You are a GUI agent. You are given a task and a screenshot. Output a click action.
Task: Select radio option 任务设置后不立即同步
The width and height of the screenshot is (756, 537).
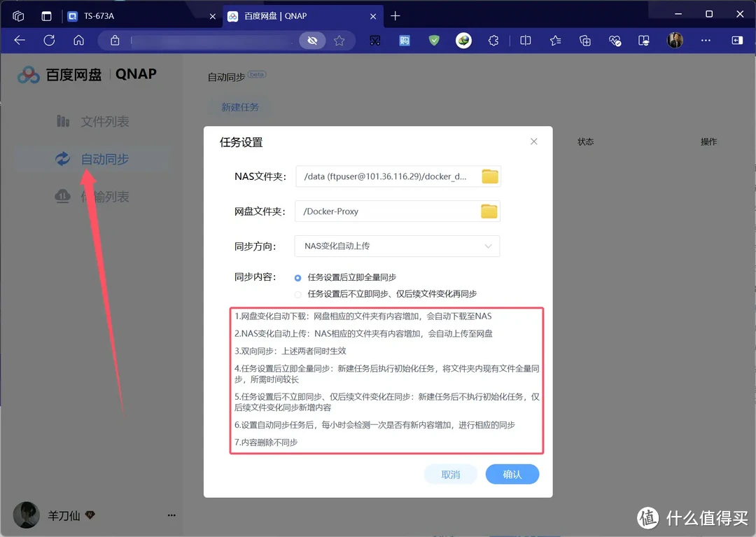click(x=299, y=293)
